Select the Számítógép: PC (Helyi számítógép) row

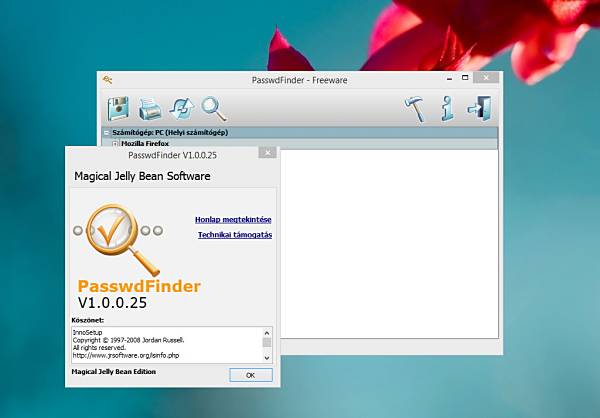click(300, 132)
